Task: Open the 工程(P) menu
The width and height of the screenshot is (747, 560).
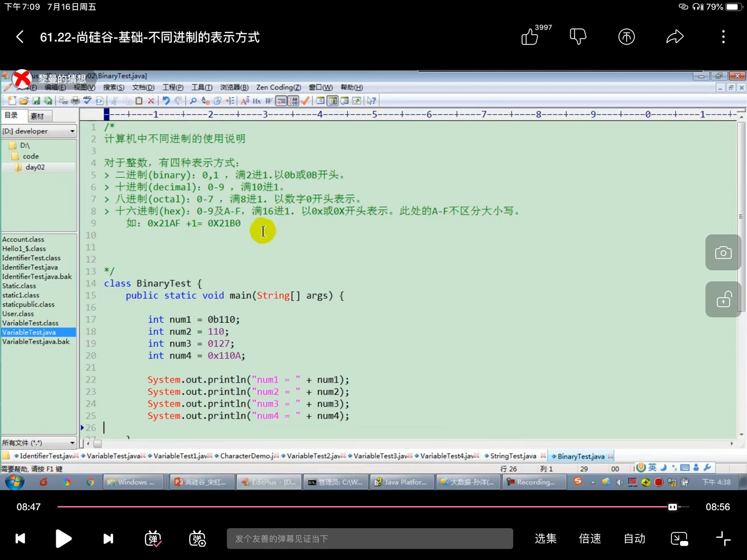Action: coord(173,87)
